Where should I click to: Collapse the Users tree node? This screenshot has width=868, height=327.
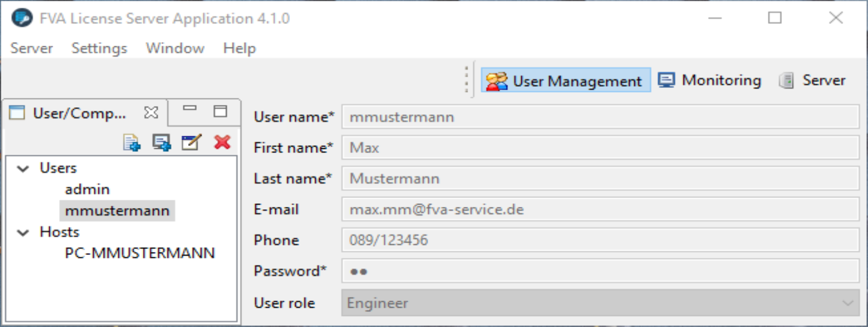pyautogui.click(x=23, y=169)
